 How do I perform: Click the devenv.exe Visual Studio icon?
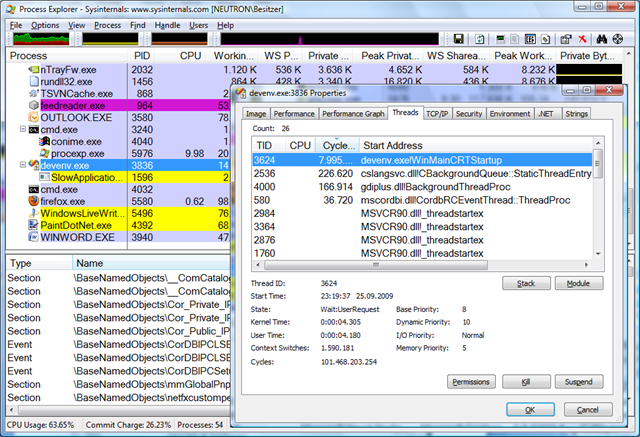pyautogui.click(x=34, y=165)
